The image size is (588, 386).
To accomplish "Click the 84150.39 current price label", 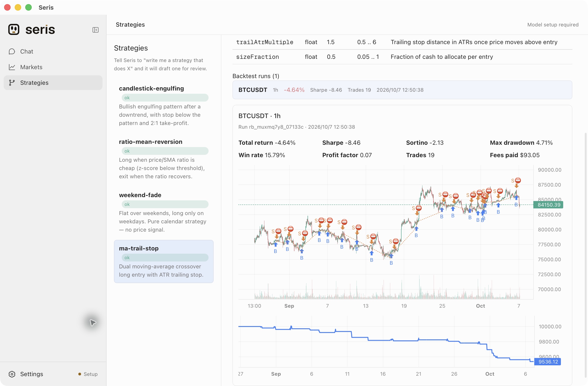I will tap(549, 205).
